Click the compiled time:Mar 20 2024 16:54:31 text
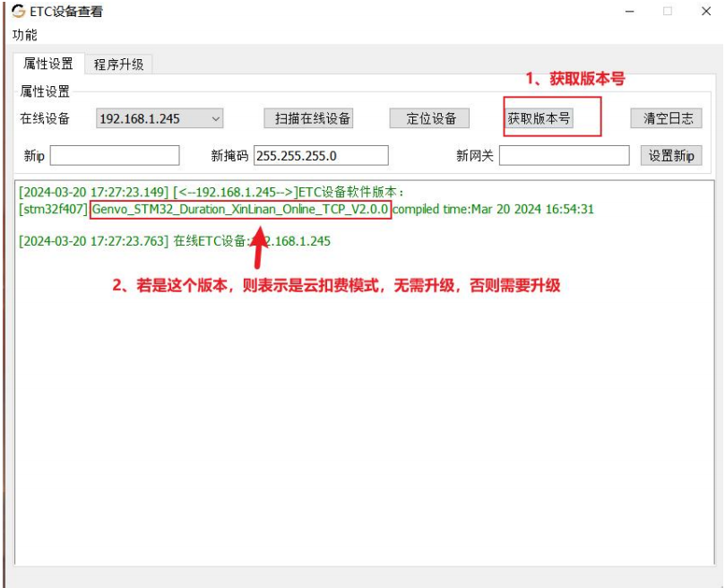725x588 pixels. click(494, 209)
